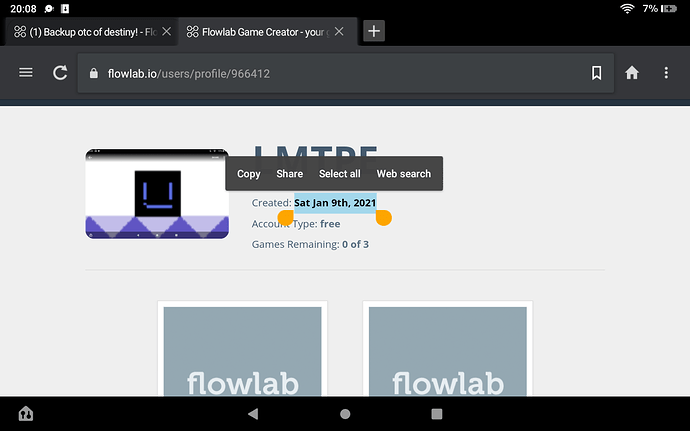Tap the lock icon in address bar

coord(93,73)
